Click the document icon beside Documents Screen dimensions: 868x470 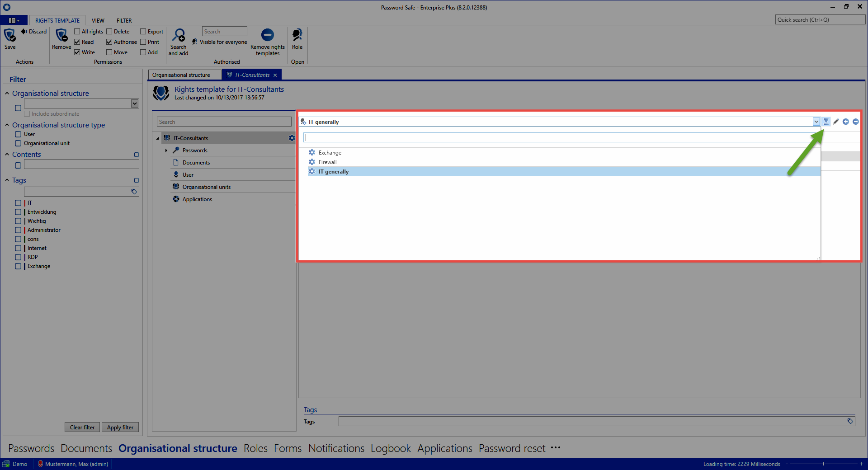[176, 162]
